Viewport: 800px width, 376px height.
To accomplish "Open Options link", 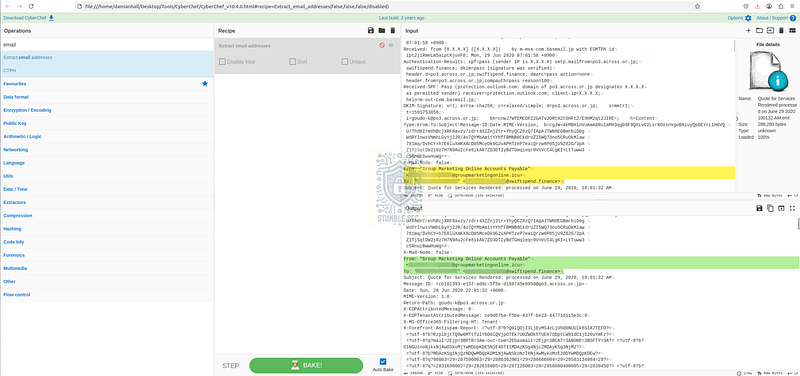I will pyautogui.click(x=735, y=18).
